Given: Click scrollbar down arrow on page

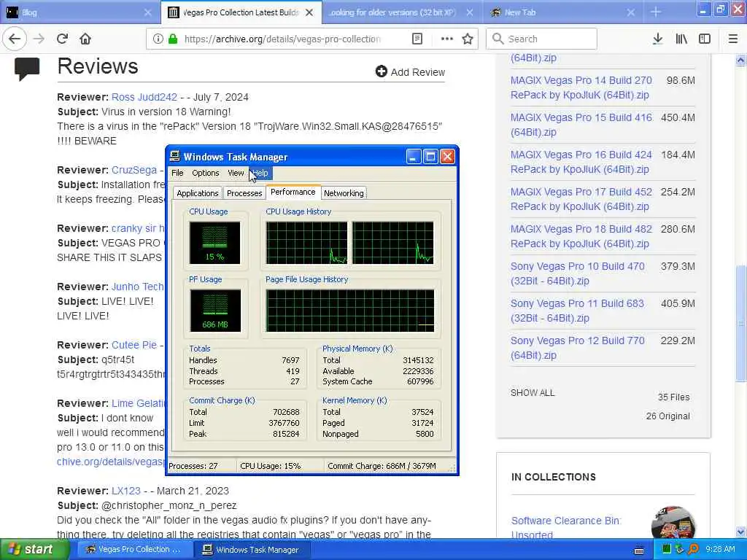Looking at the screenshot, I should click(x=741, y=532).
